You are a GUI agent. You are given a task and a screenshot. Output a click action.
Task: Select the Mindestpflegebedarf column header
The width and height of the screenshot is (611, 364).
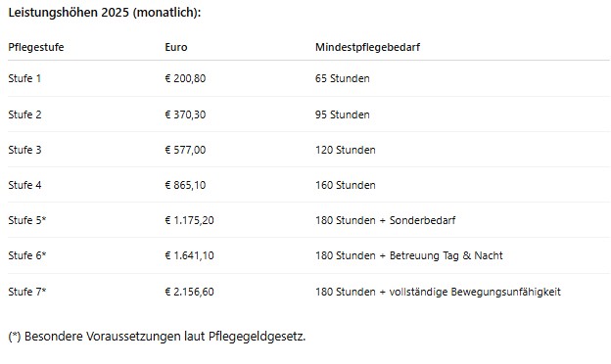coord(367,48)
